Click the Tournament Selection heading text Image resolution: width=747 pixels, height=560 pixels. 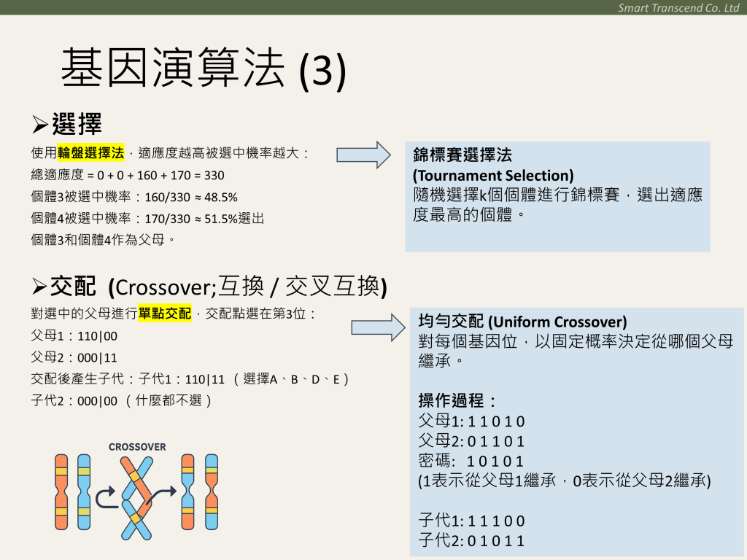pyautogui.click(x=493, y=176)
